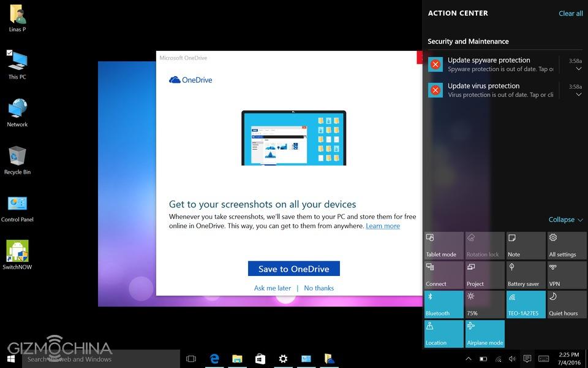Screen dimensions: 588x368
Task: Open the Recycle Bin desktop icon
Action: (x=17, y=159)
